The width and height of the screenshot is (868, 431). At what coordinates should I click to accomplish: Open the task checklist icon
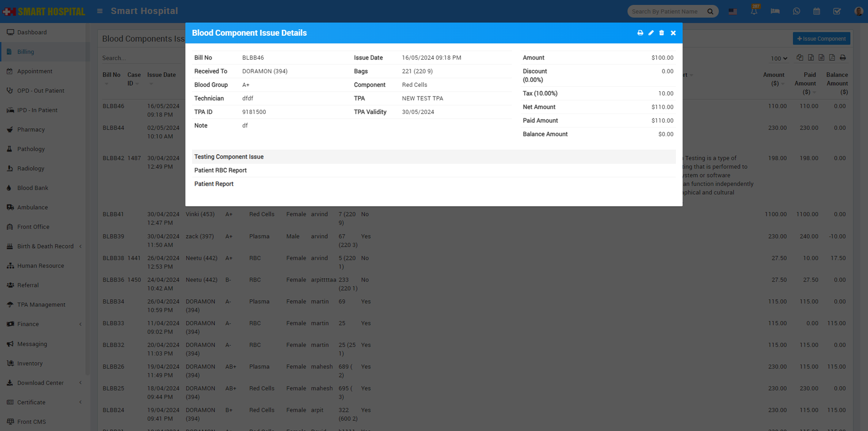(837, 11)
